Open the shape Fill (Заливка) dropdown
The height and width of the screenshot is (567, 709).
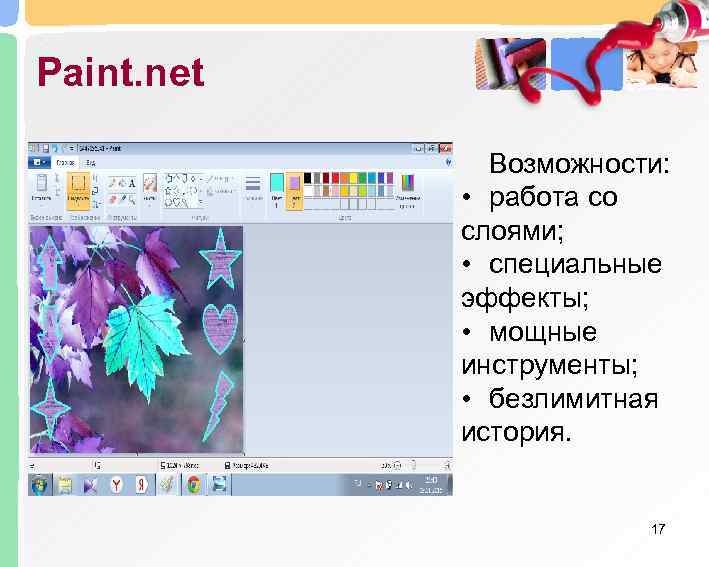click(x=221, y=192)
